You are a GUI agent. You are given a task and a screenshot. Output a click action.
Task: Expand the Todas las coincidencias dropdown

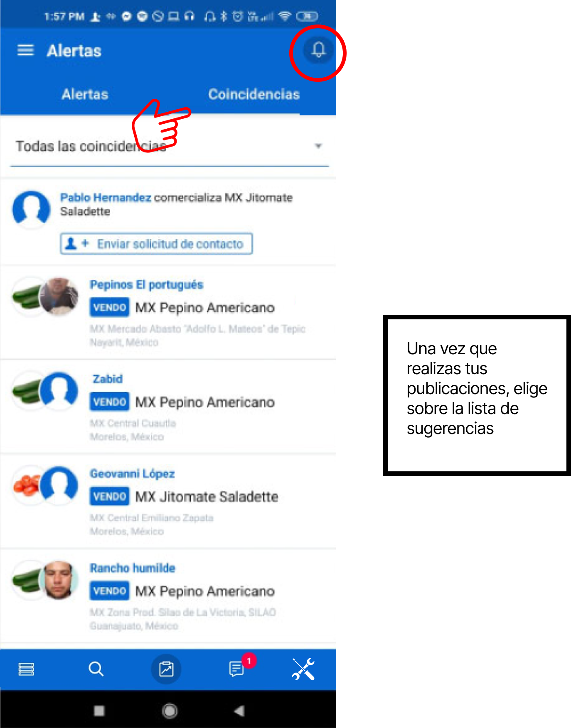(x=169, y=146)
